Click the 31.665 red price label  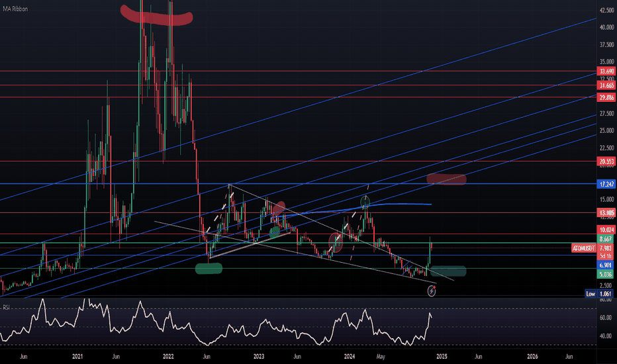[607, 85]
